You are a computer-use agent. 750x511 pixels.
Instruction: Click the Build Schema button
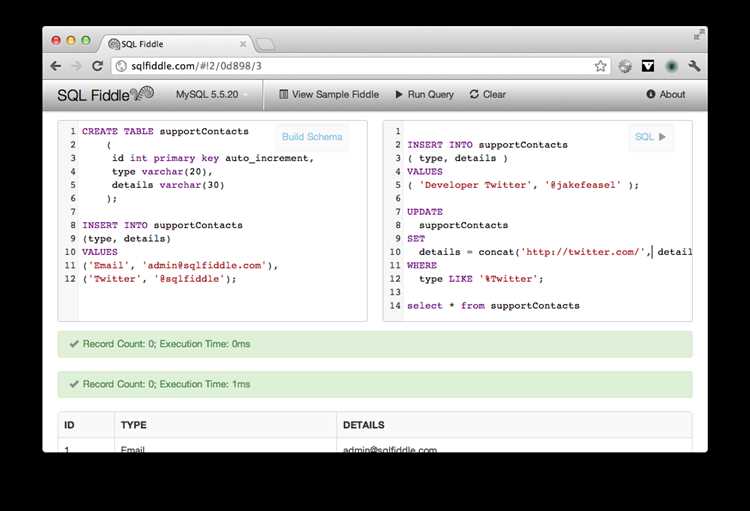pos(312,137)
